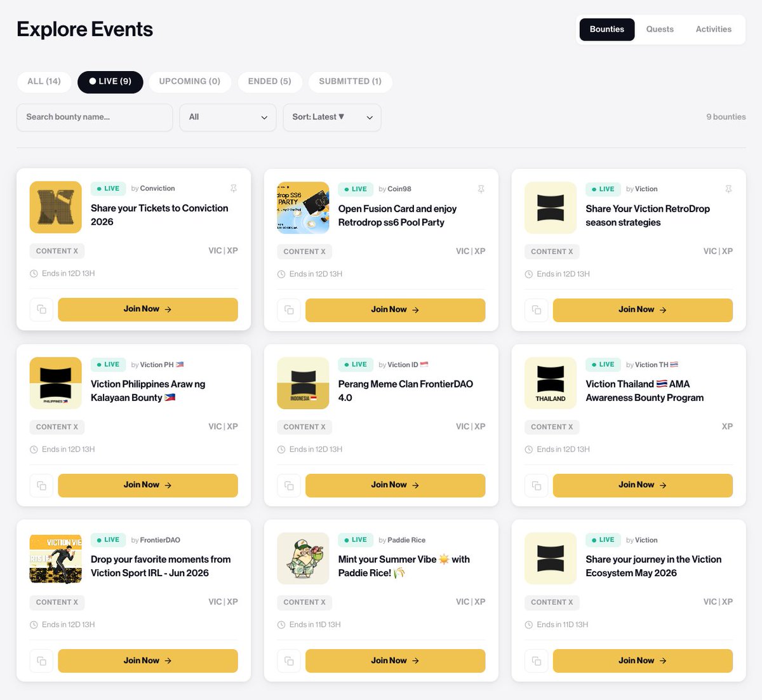Select the ENDED (5) filter
This screenshot has height=700, width=762.
point(270,81)
